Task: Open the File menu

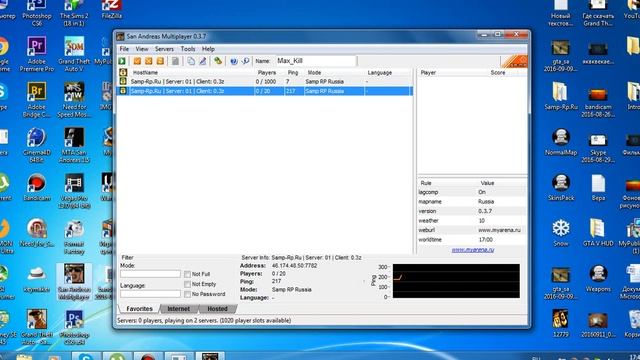Action: [124, 49]
